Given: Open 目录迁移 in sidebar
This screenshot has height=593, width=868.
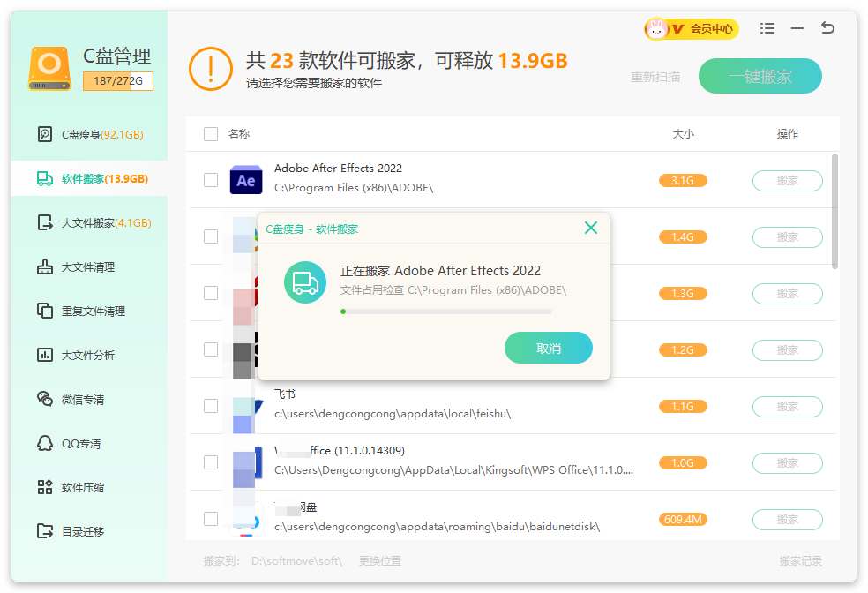Looking at the screenshot, I should point(90,531).
